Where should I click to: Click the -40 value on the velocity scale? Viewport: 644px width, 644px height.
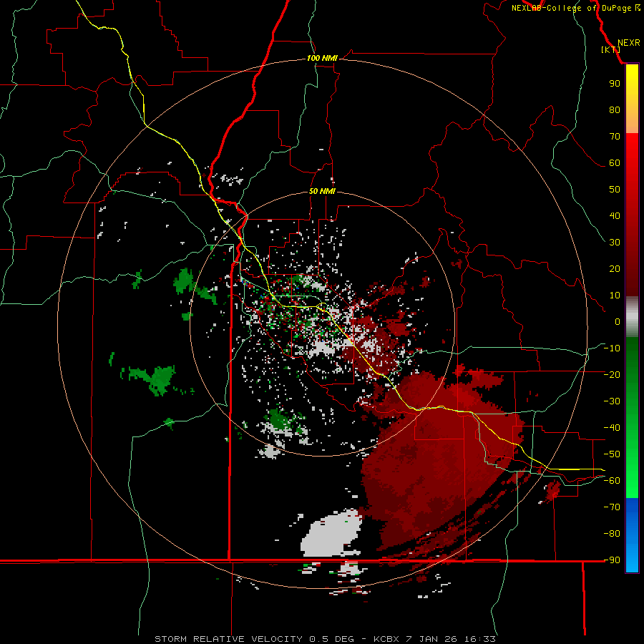coord(612,428)
